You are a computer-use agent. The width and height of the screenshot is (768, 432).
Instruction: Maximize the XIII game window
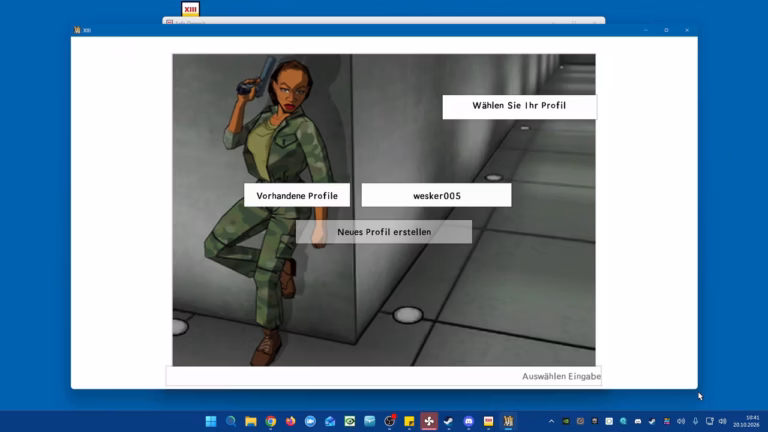pos(666,30)
